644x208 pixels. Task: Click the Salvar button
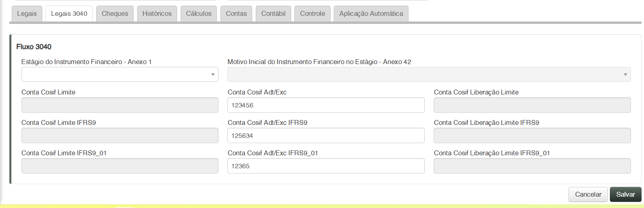(x=625, y=194)
